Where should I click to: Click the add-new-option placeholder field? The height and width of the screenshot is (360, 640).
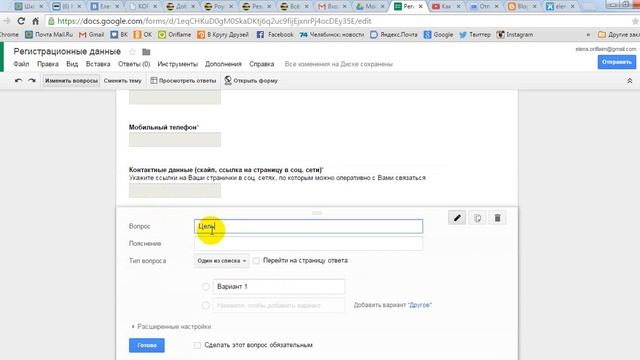click(x=279, y=305)
